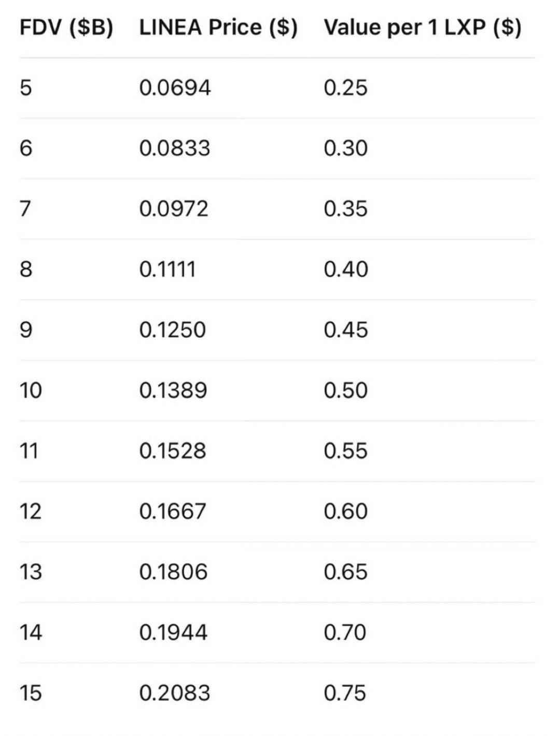Screen dimensions: 560x736
Task: Select the 0.1528 LINEA price cell
Action: tap(173, 451)
